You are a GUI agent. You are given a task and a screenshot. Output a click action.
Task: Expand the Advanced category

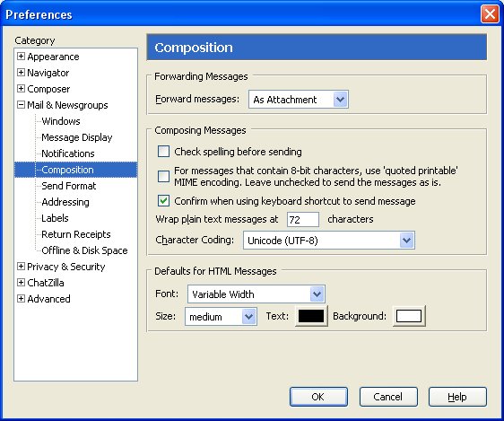click(x=21, y=298)
